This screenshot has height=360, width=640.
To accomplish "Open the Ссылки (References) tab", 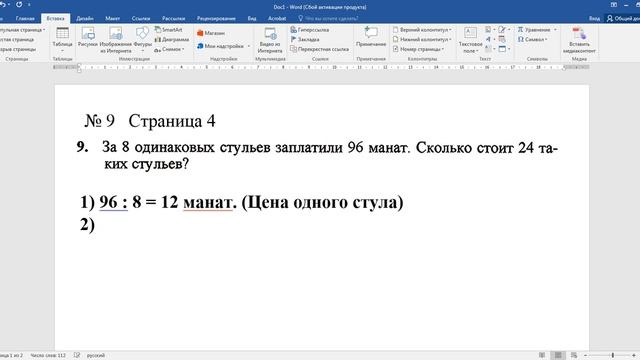I will coord(141,18).
